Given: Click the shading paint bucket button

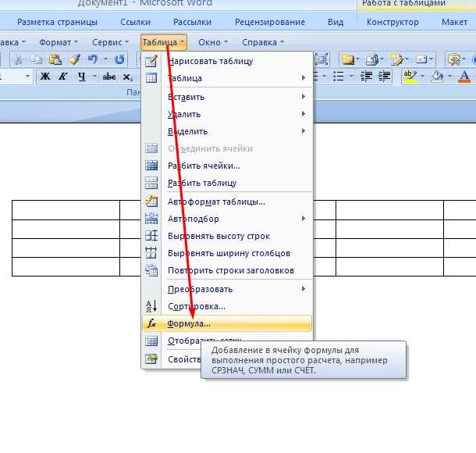Looking at the screenshot, I should (437, 77).
